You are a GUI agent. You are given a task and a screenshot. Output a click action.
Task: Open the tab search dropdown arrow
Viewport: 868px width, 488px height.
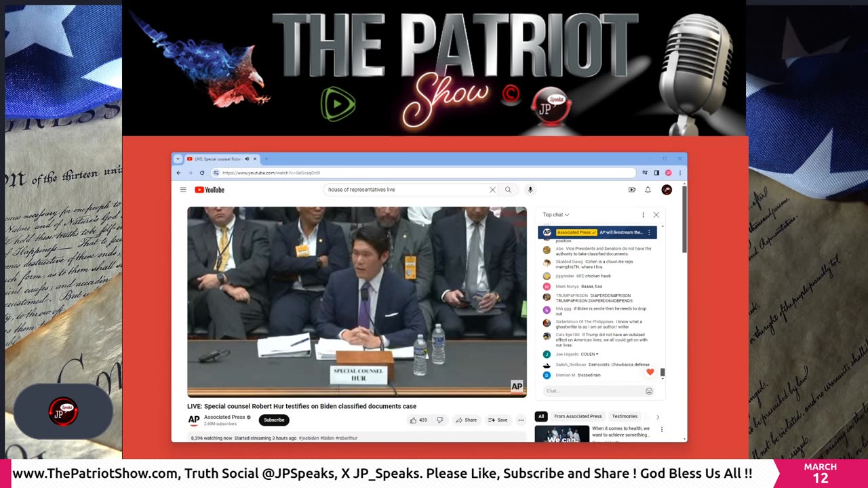point(178,159)
